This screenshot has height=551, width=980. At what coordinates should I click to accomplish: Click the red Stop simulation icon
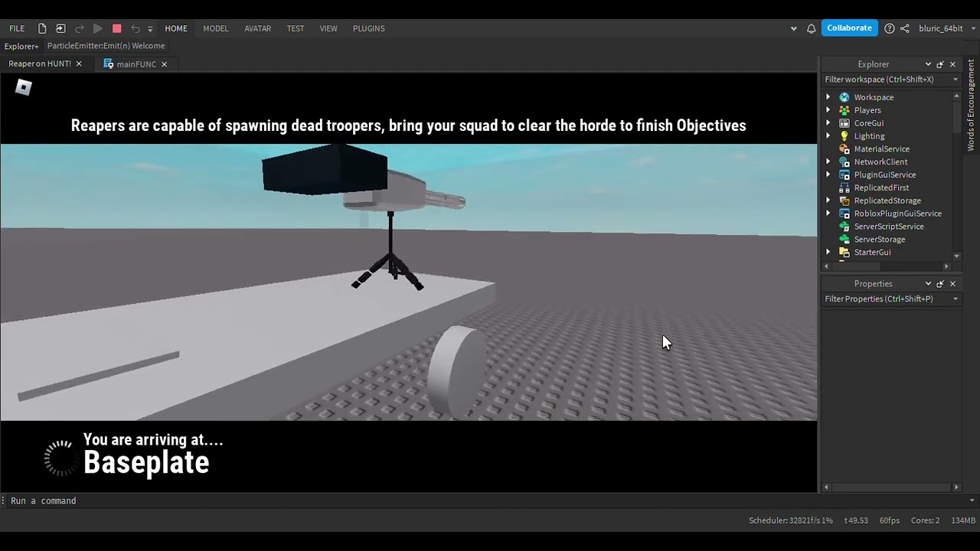(116, 28)
